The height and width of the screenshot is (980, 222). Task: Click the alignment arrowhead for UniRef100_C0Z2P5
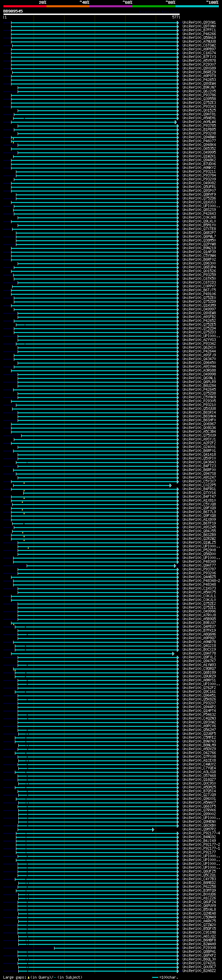(170, 485)
